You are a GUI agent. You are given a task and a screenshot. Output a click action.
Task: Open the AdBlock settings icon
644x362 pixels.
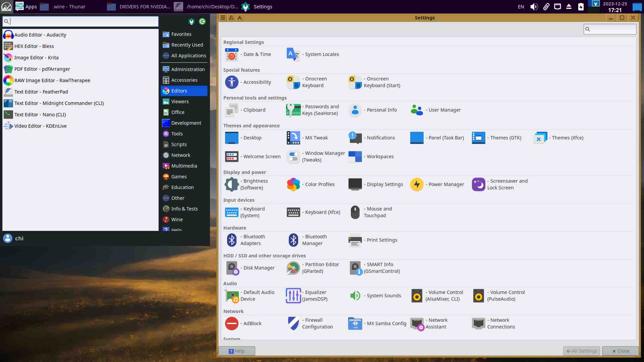point(232,323)
